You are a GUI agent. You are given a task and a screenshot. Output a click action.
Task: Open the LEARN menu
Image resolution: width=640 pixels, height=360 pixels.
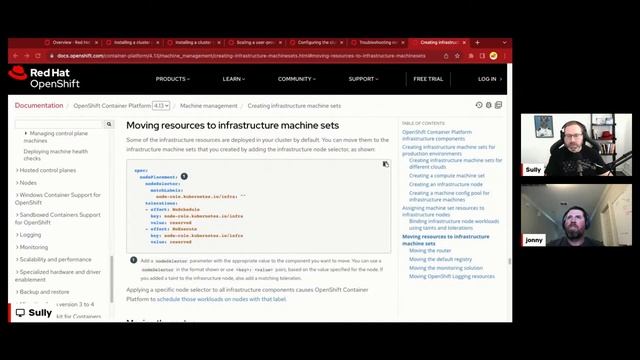tap(233, 79)
